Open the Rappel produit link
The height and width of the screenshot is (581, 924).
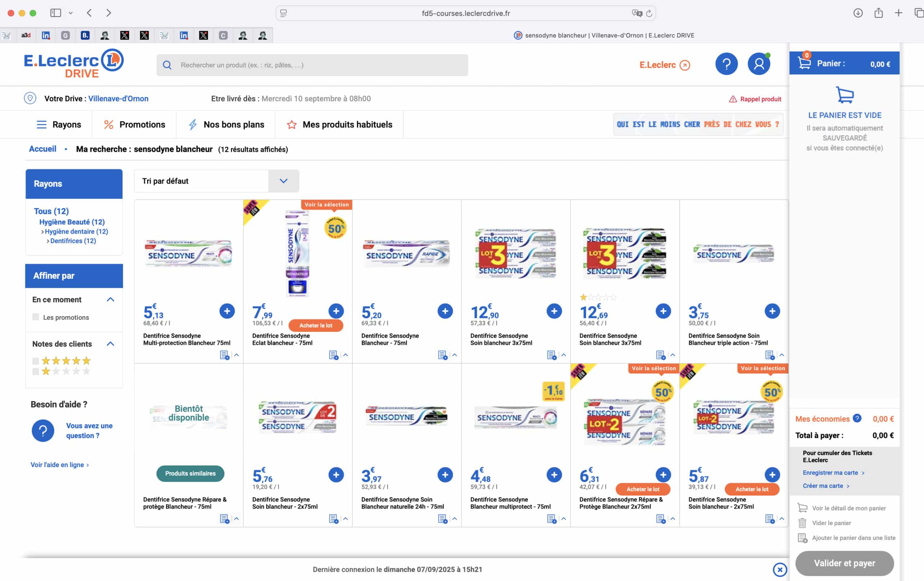click(x=755, y=99)
